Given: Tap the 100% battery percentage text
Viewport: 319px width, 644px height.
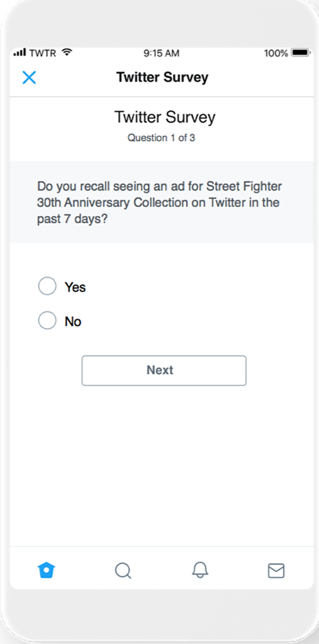Looking at the screenshot, I should point(276,53).
